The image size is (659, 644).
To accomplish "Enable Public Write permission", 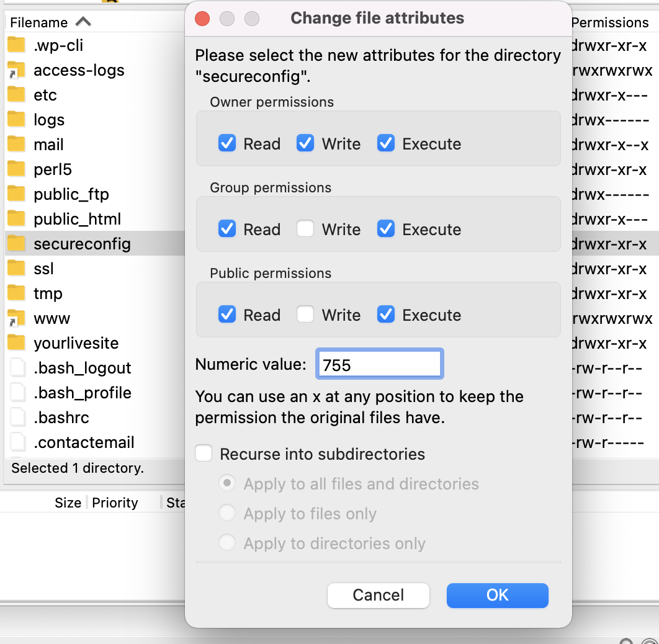I will 305,315.
